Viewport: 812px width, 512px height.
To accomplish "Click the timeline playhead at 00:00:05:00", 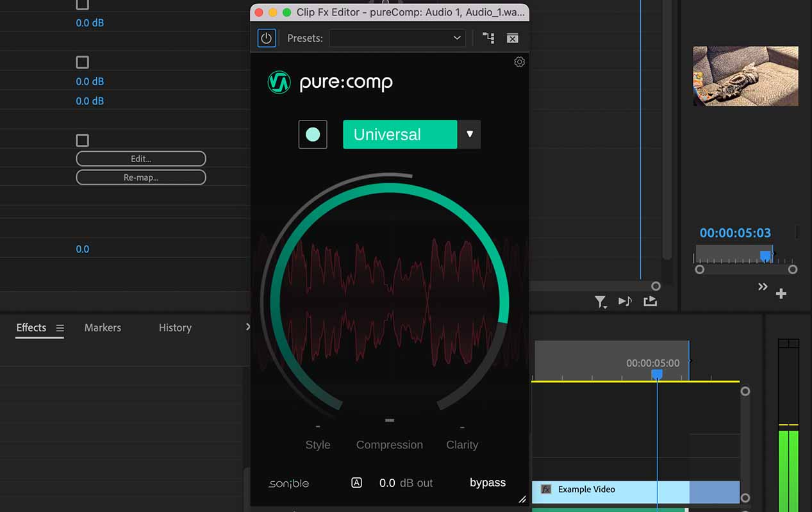I will (x=657, y=374).
